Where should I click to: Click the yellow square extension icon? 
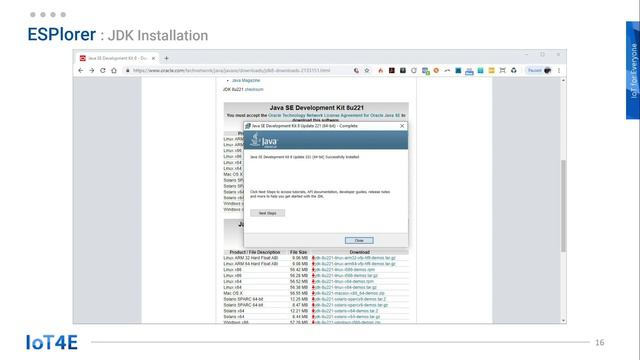click(491, 71)
